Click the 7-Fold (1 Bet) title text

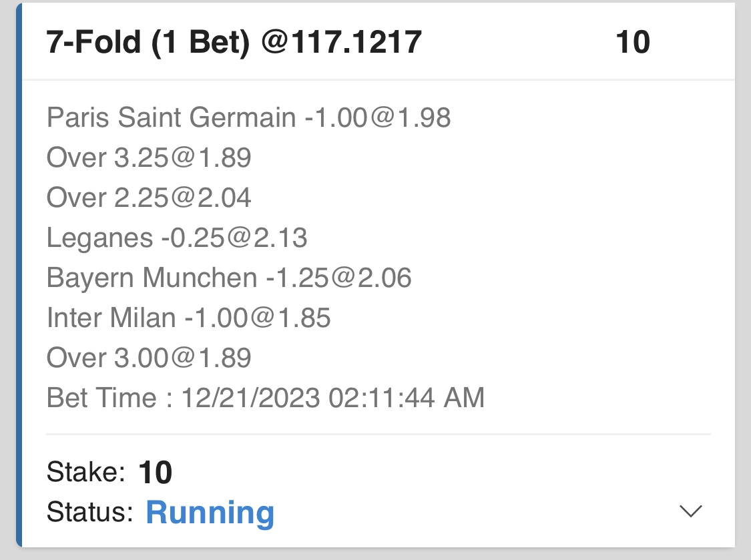pos(150,43)
